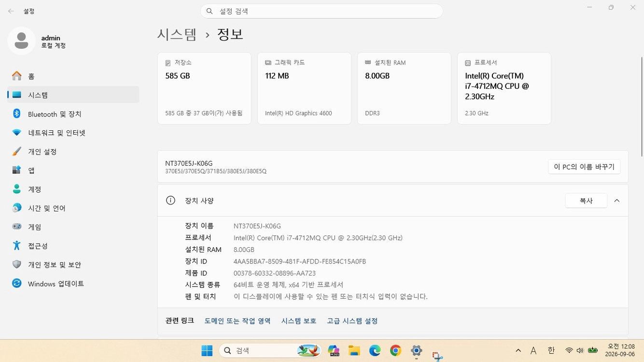644x362 pixels.
Task: Open 계정 (Accounts) settings
Action: [x=73, y=189]
